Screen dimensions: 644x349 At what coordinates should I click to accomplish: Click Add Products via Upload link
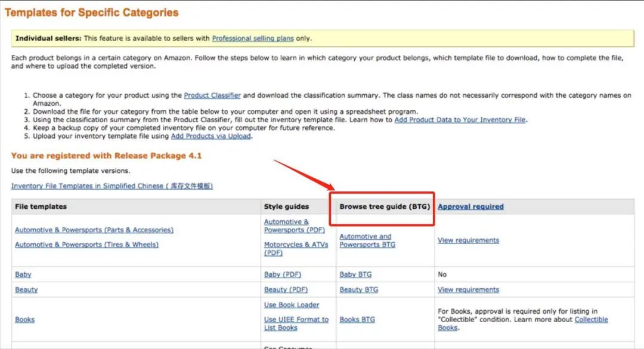pos(212,137)
